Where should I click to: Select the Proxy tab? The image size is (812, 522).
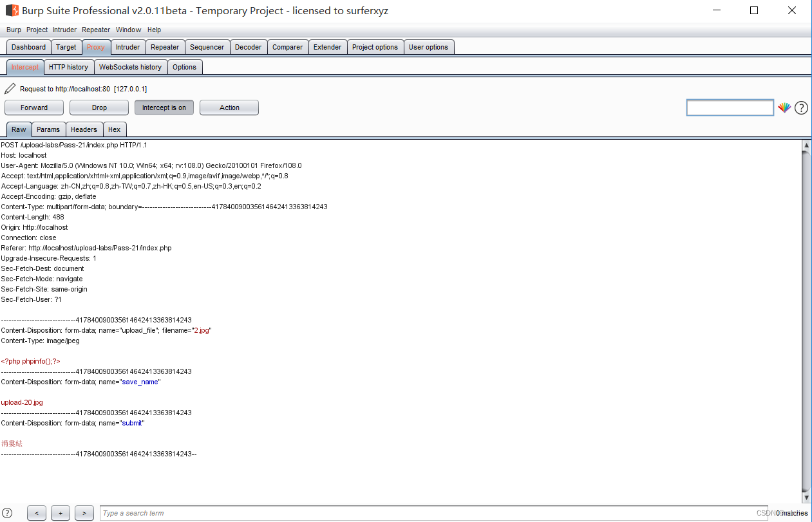click(96, 47)
